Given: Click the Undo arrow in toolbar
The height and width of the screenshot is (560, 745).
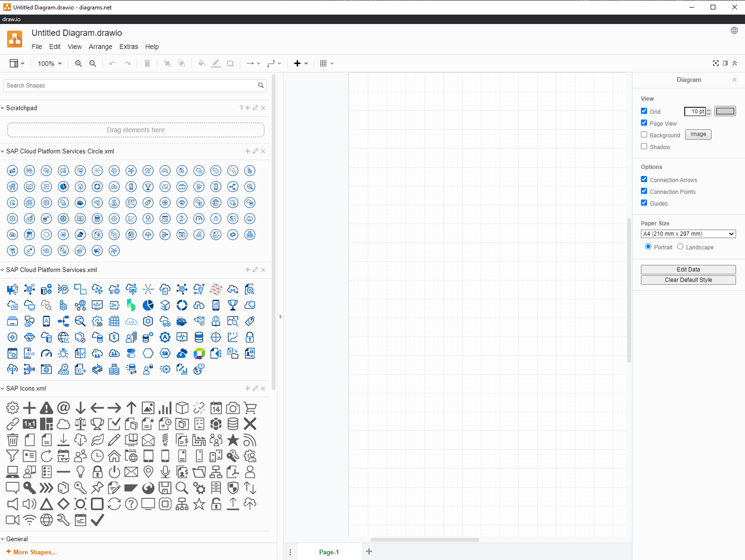Looking at the screenshot, I should [113, 64].
